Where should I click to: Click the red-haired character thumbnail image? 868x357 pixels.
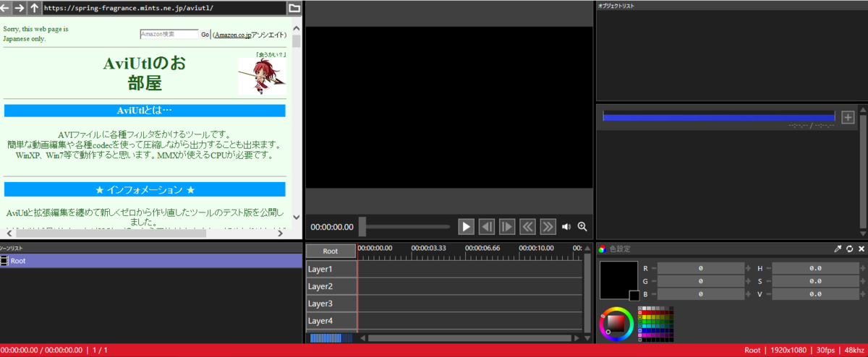coord(262,77)
